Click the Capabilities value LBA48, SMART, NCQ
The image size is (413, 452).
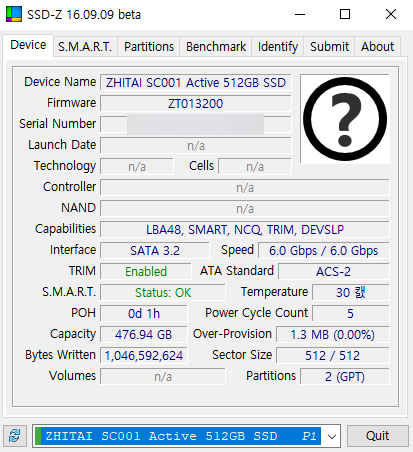click(245, 230)
